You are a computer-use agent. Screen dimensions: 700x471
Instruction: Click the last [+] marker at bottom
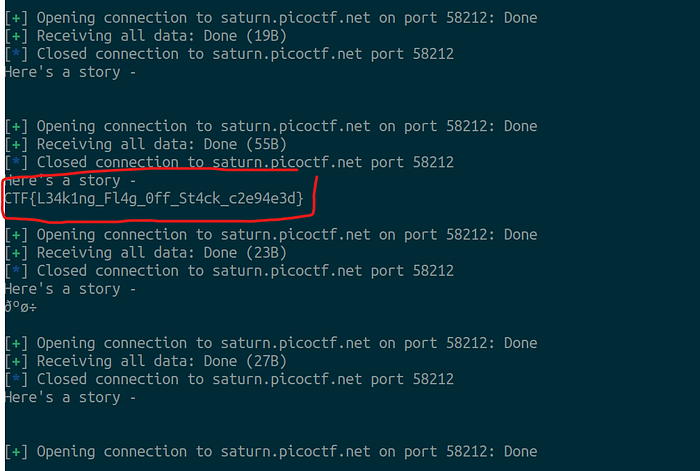pos(16,452)
